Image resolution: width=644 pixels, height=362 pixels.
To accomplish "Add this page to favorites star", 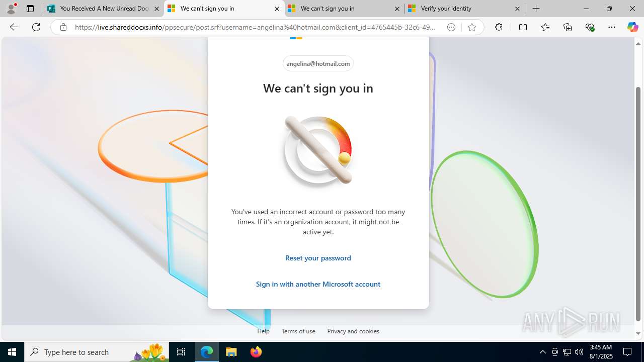I will pos(472,27).
